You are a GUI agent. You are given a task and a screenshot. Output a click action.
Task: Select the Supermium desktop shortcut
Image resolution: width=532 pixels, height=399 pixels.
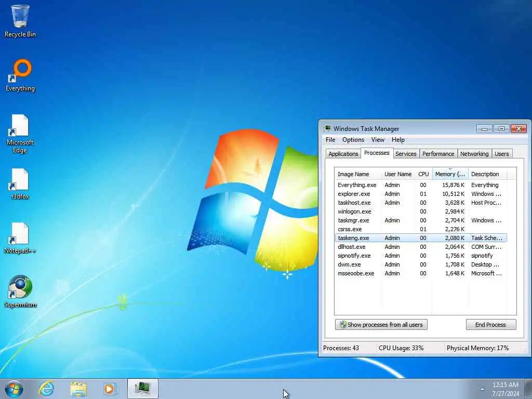20,292
